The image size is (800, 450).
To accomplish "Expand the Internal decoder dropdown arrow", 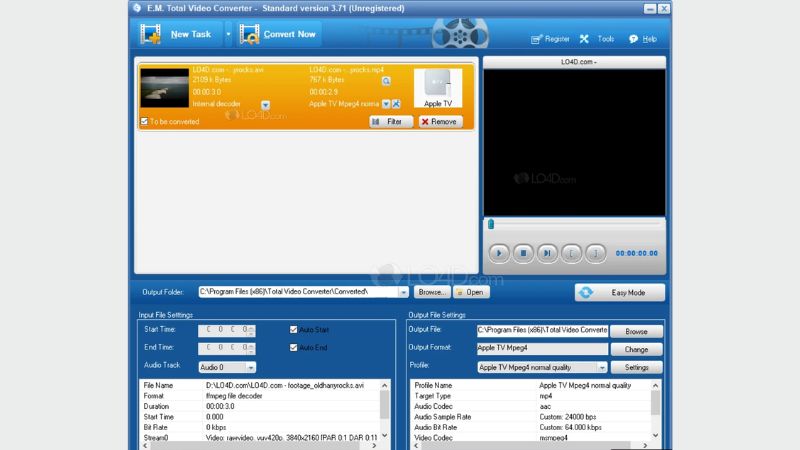I will (265, 105).
